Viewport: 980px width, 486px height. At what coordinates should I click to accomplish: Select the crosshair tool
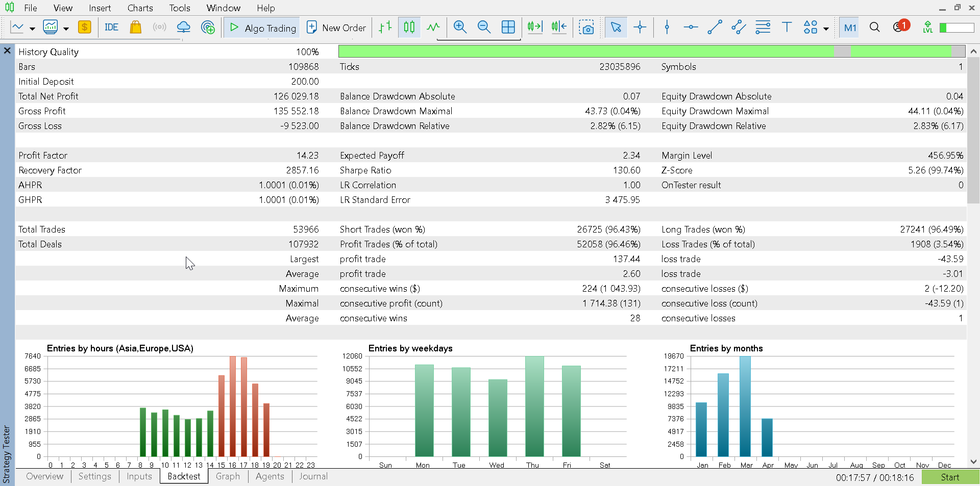(x=640, y=28)
